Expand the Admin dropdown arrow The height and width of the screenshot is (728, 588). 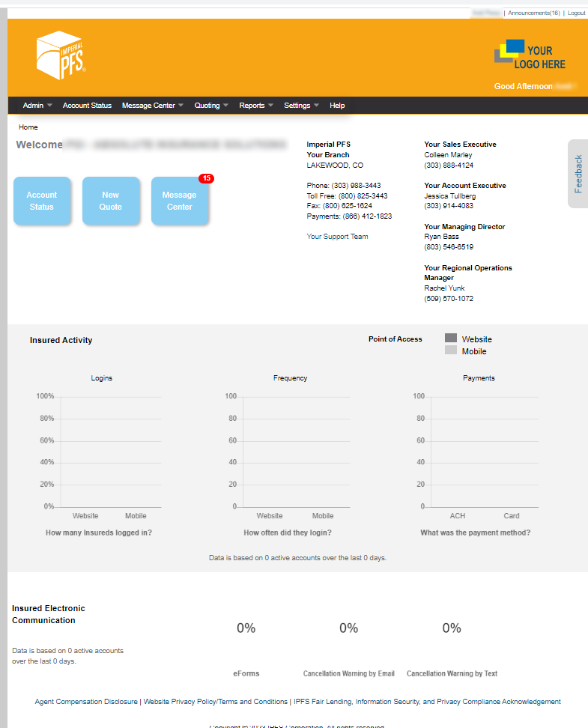point(49,106)
